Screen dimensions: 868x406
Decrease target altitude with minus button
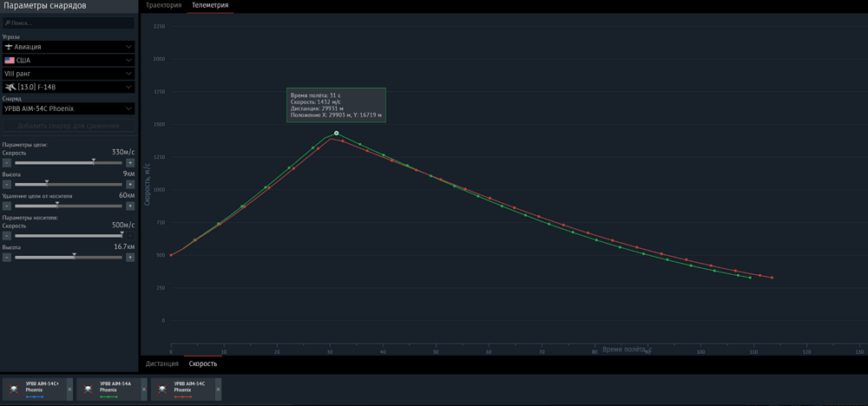pos(7,184)
